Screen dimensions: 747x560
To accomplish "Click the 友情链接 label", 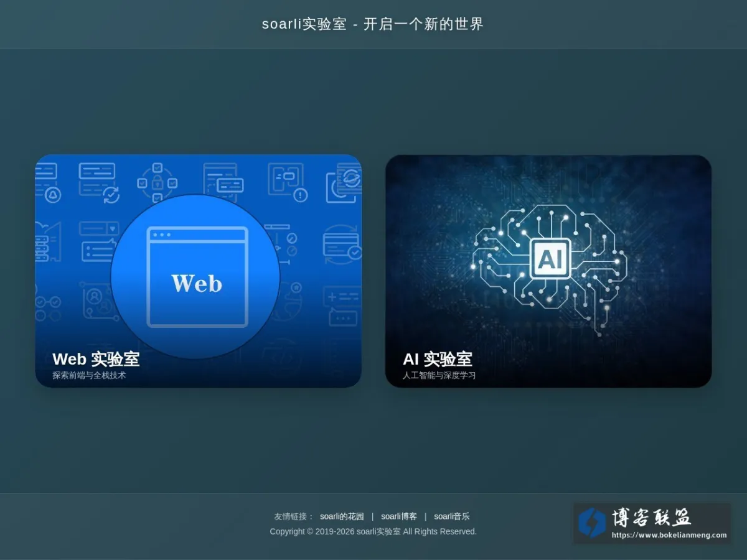I will pyautogui.click(x=294, y=516).
